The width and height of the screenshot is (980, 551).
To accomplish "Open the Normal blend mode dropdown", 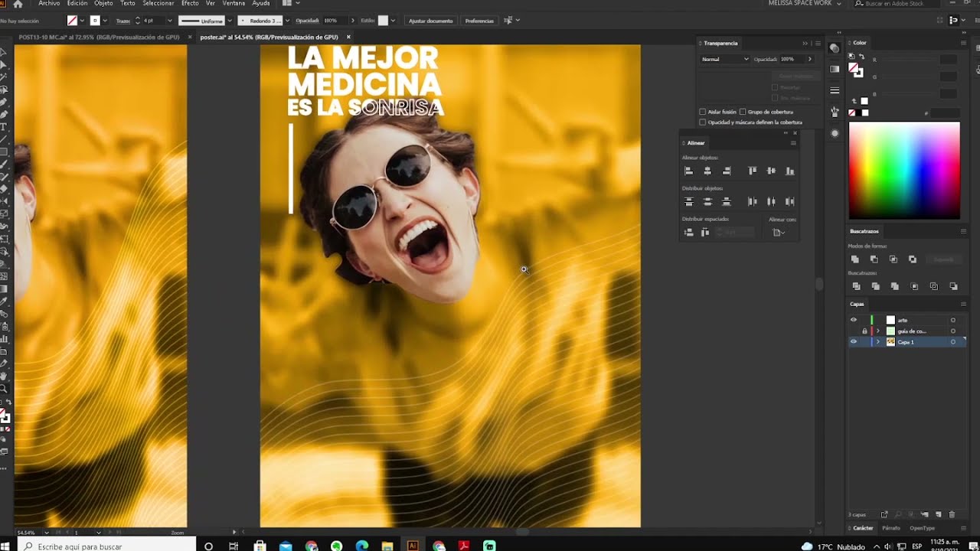I will click(725, 59).
